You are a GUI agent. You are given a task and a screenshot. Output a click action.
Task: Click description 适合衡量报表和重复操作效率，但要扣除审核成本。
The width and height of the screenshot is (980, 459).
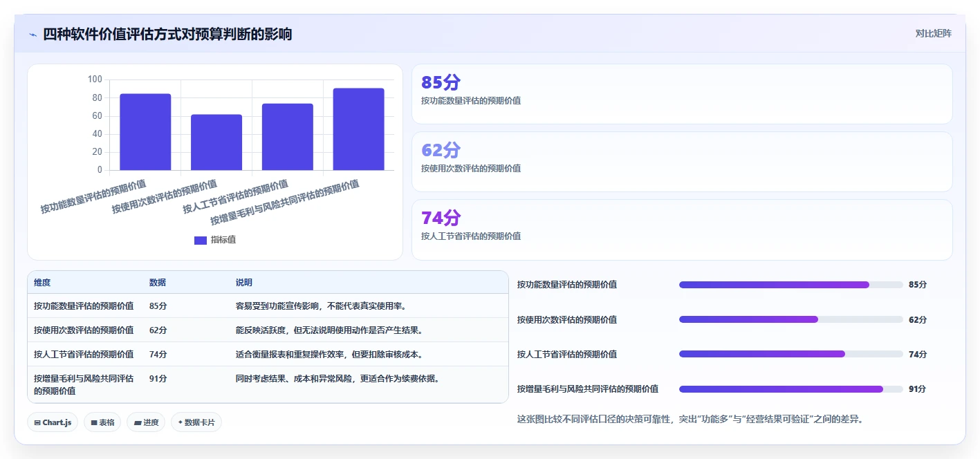tap(329, 355)
